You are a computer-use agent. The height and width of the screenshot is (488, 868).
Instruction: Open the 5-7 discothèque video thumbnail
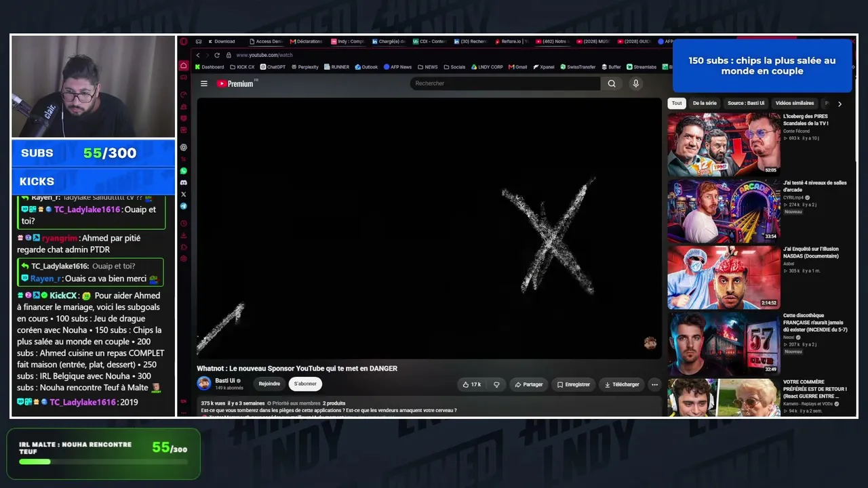pyautogui.click(x=724, y=344)
